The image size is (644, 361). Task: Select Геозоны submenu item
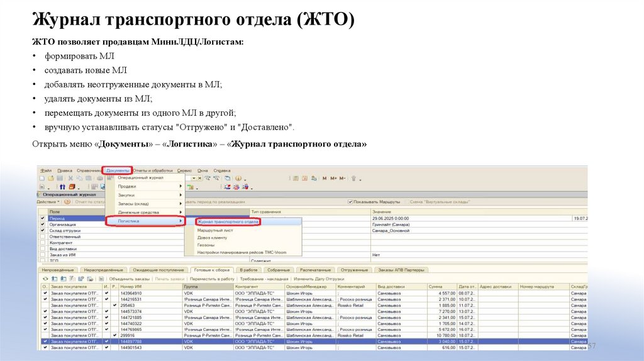(206, 245)
